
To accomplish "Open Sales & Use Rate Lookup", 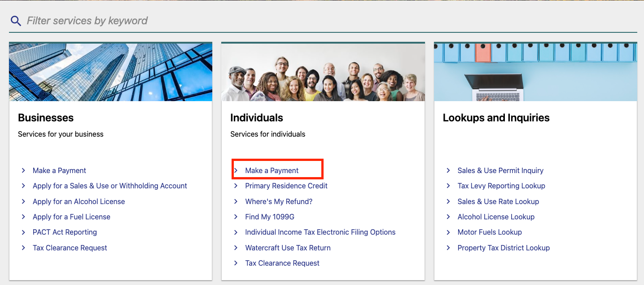I will coord(498,201).
